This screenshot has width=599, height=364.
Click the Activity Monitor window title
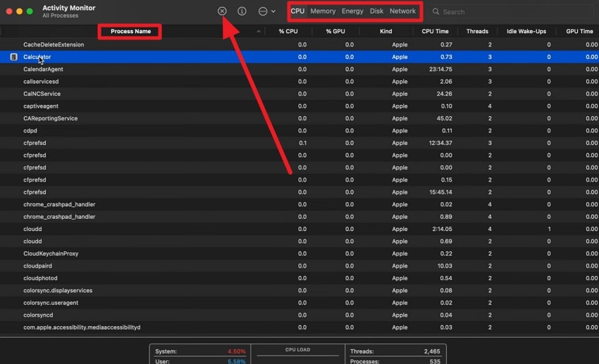click(x=69, y=8)
